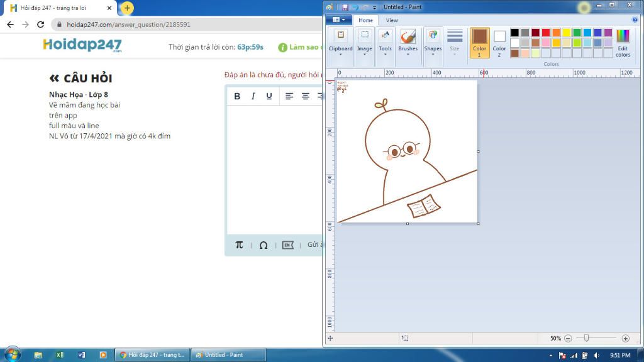The width and height of the screenshot is (644, 362).
Task: Go forward in the browser
Action: 25,25
